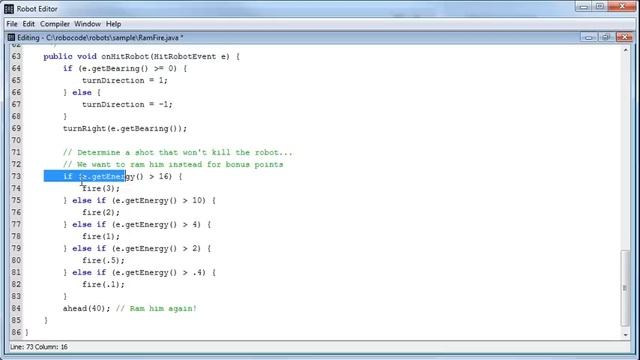
Task: Click 'fire(2);' on line 76
Action: 101,213
